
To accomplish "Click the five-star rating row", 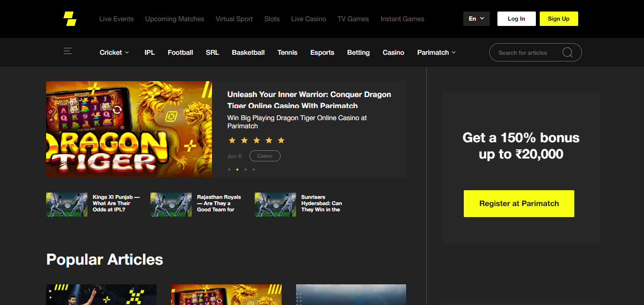I will pyautogui.click(x=256, y=140).
